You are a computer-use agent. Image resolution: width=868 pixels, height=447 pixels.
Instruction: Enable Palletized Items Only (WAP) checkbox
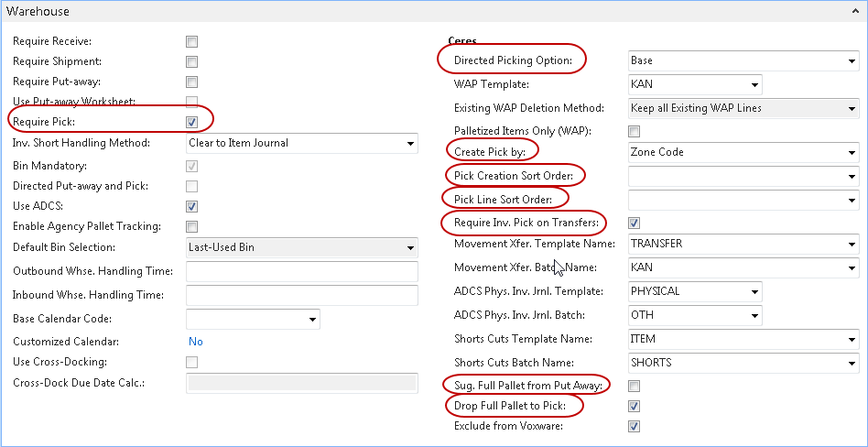tap(635, 131)
